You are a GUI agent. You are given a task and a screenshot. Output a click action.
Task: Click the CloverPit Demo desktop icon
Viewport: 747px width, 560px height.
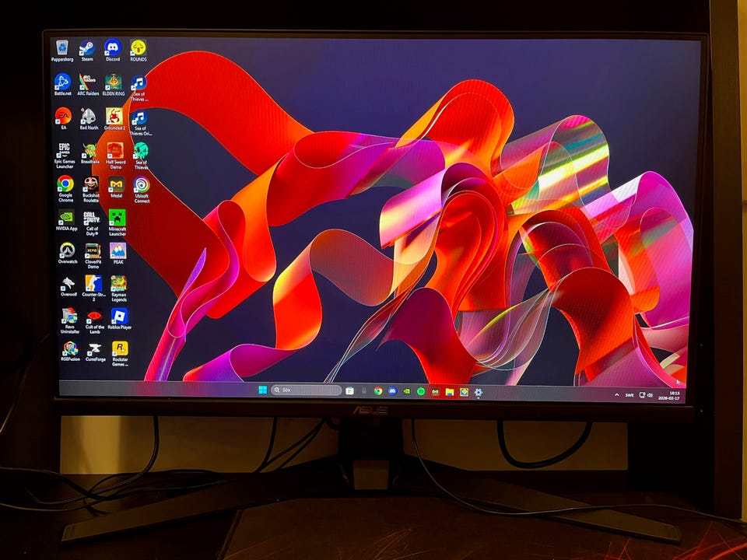click(x=93, y=256)
